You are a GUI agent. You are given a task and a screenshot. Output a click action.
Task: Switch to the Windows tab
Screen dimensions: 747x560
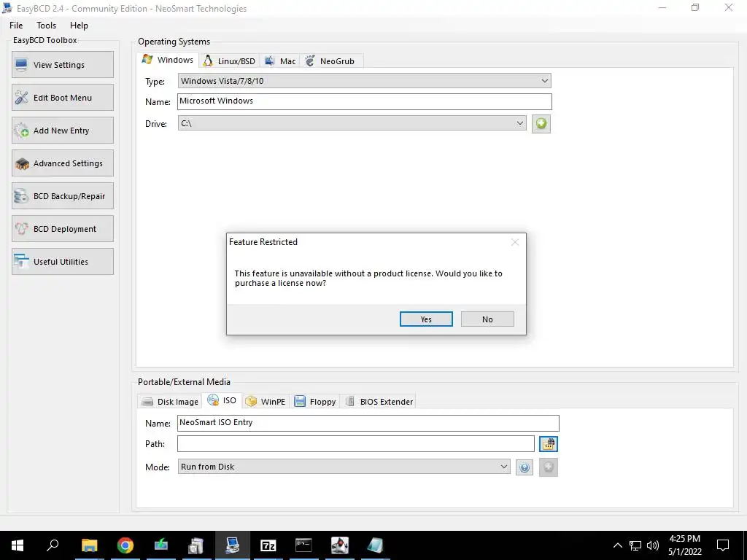[x=169, y=60]
